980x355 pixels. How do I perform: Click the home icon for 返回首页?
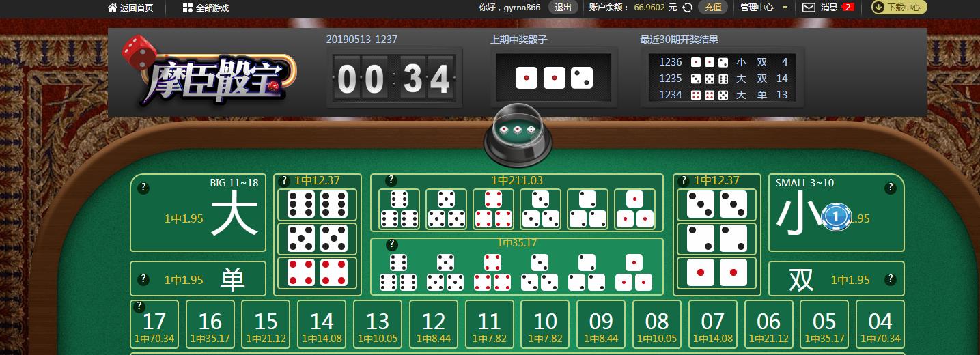coord(112,8)
